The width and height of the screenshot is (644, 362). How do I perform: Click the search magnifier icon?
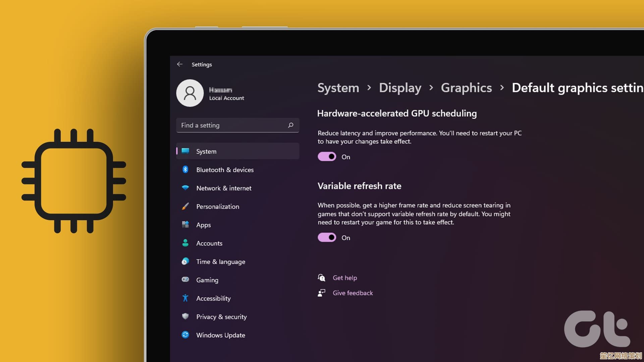pyautogui.click(x=290, y=125)
